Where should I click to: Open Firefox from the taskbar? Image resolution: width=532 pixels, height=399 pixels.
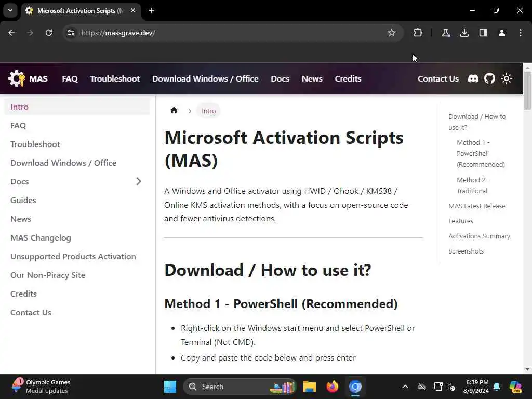332,387
